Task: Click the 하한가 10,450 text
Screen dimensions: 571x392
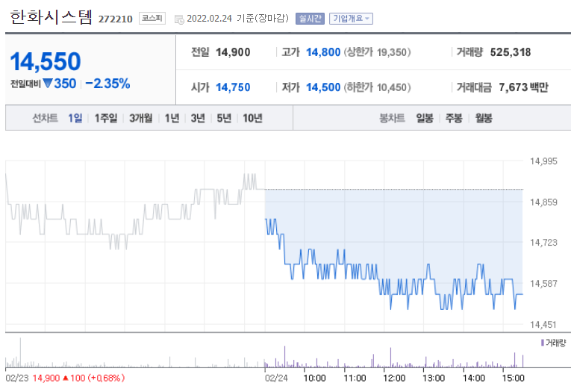Action: pos(377,87)
